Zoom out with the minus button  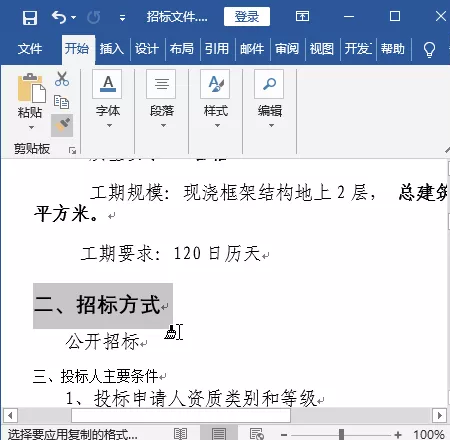coord(284,435)
